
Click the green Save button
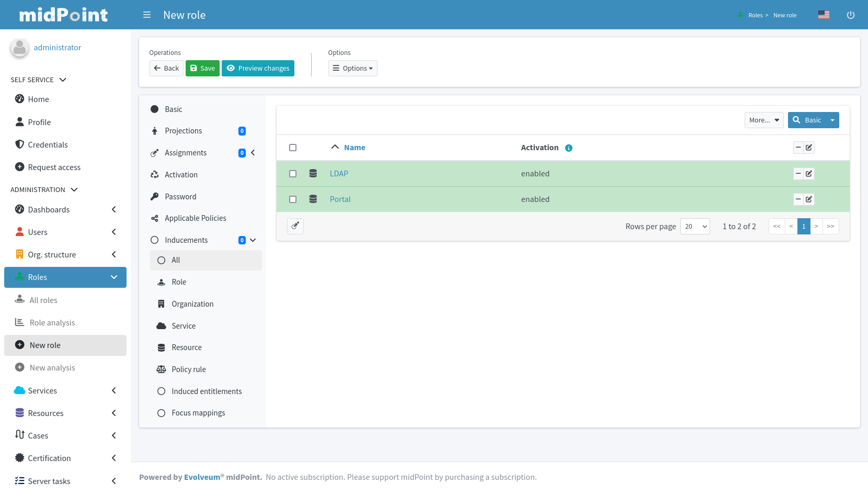pyautogui.click(x=202, y=69)
